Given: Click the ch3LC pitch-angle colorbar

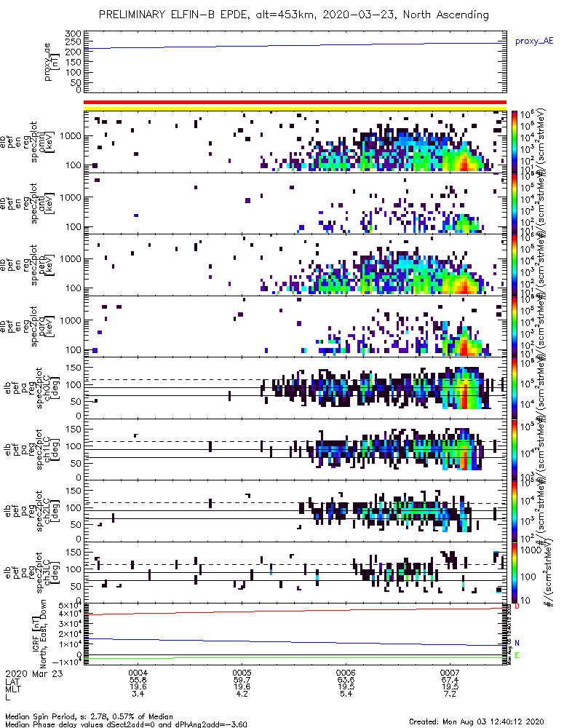Looking at the screenshot, I should (514, 572).
